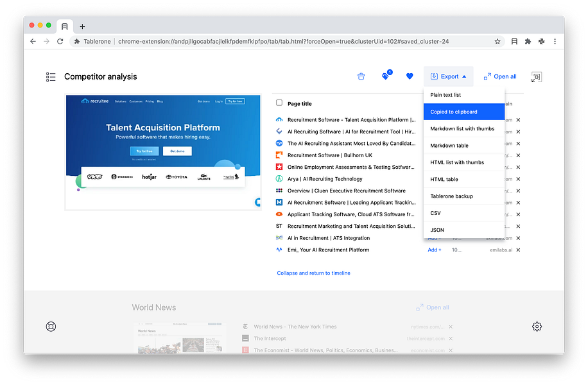Click the recruitee page thumbnail preview
Image resolution: width=588 pixels, height=385 pixels.
click(x=163, y=152)
